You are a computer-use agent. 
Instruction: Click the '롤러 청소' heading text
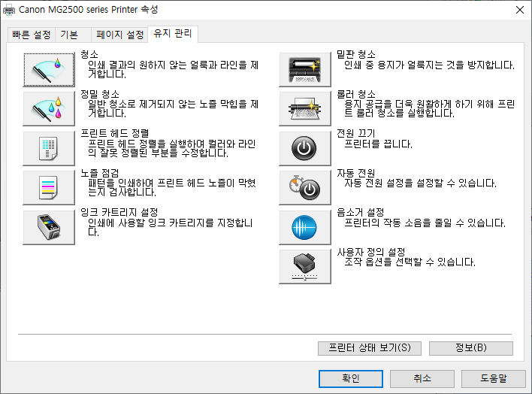(356, 94)
